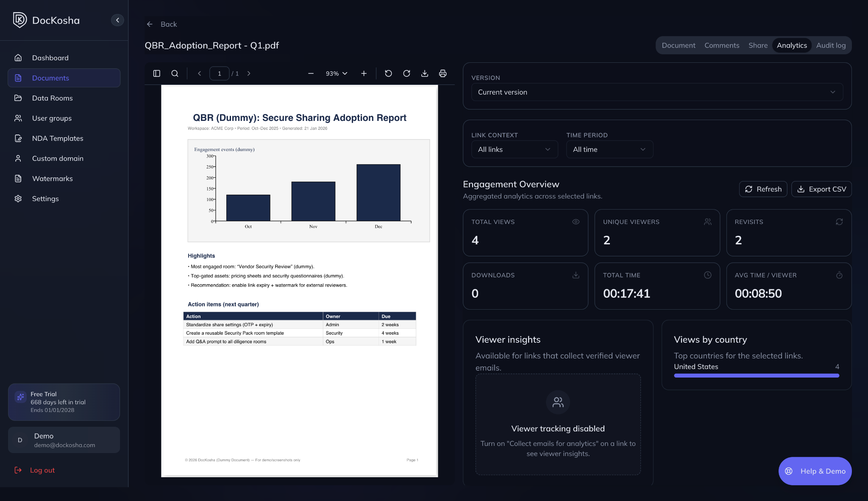Open the 93% zoom level menu
Screen dimensions: 868x501
[337, 73]
